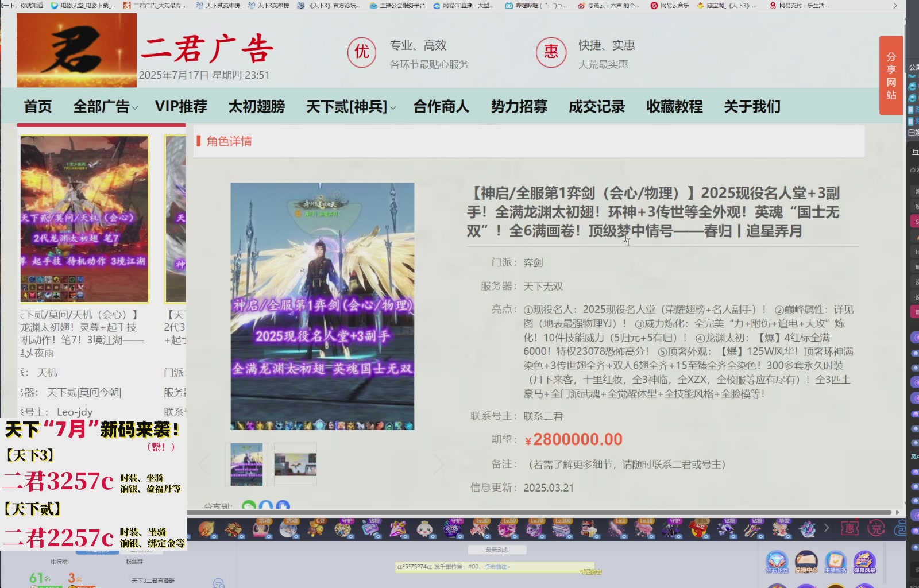Open the 天下贰/莫问/天机 listing card image
The width and height of the screenshot is (919, 588).
[x=84, y=219]
